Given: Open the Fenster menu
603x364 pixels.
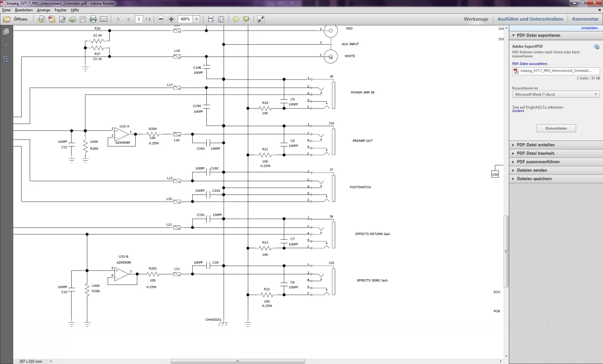Looking at the screenshot, I should pyautogui.click(x=60, y=10).
